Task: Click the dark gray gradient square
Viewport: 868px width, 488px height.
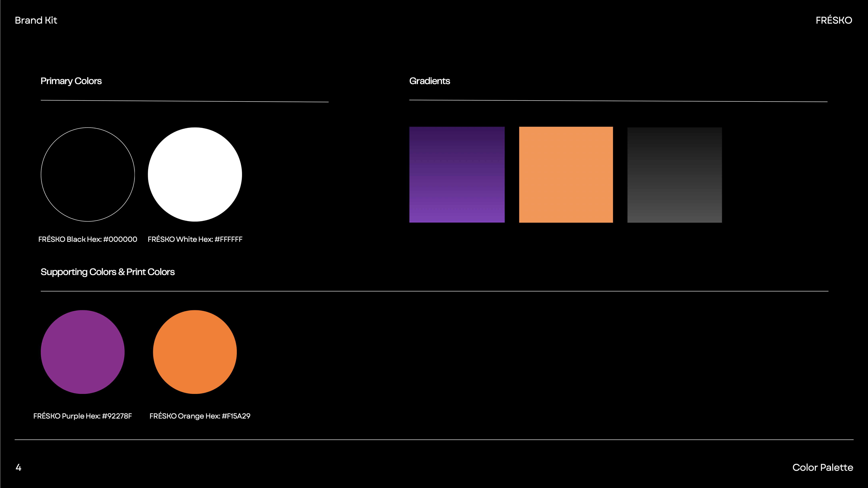Action: (x=675, y=175)
